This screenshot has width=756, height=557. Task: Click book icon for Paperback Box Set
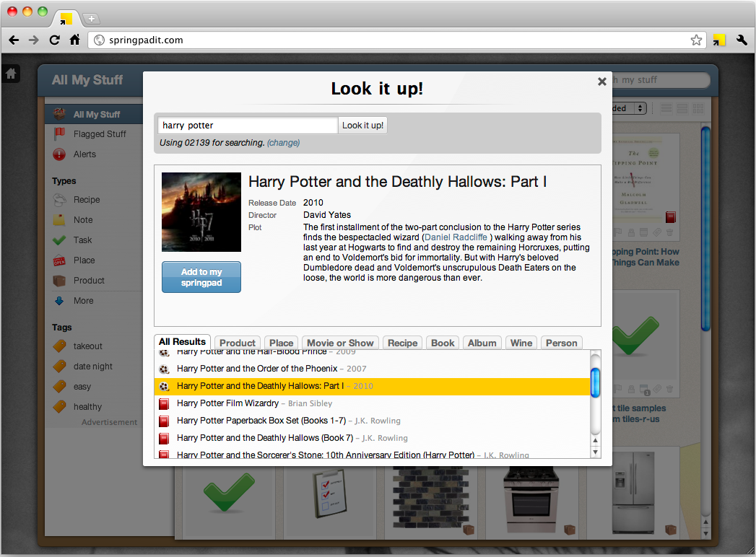pyautogui.click(x=164, y=421)
